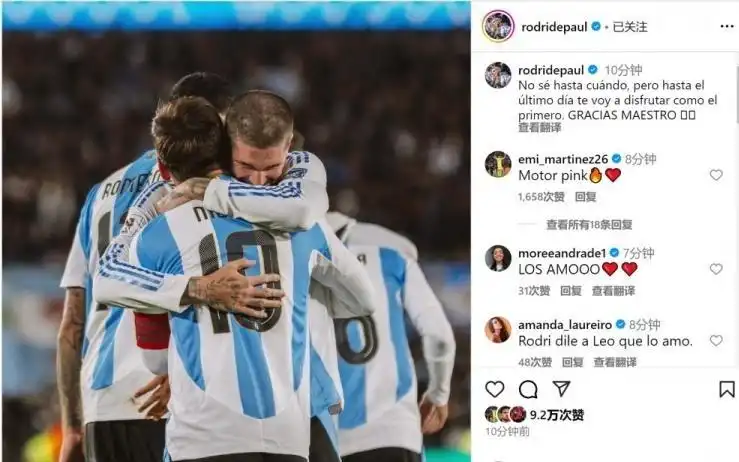Open emi_martinez26 profile avatar
Screen dimensions: 739x462
tap(498, 164)
